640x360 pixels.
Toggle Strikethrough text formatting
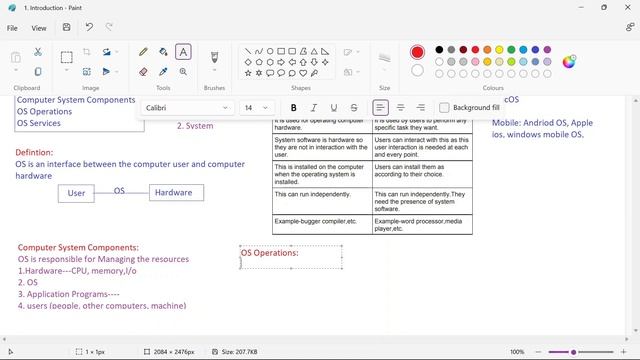(x=354, y=108)
